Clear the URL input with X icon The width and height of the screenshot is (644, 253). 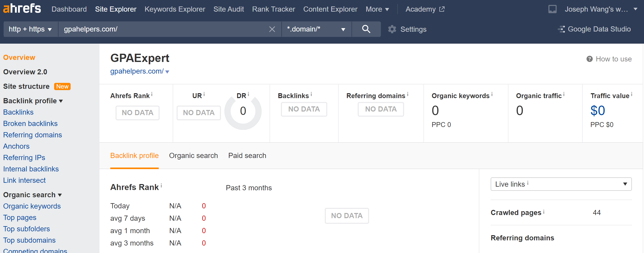click(272, 29)
